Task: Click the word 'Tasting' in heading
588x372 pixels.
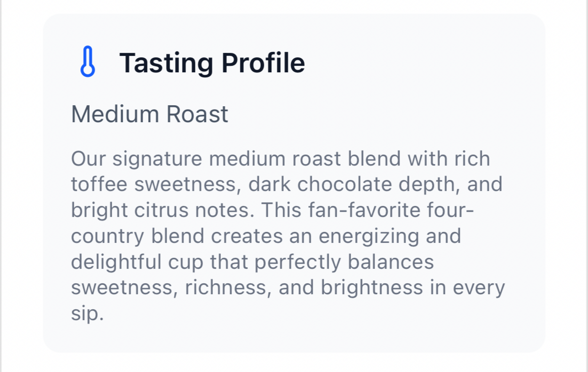Action: pyautogui.click(x=167, y=64)
